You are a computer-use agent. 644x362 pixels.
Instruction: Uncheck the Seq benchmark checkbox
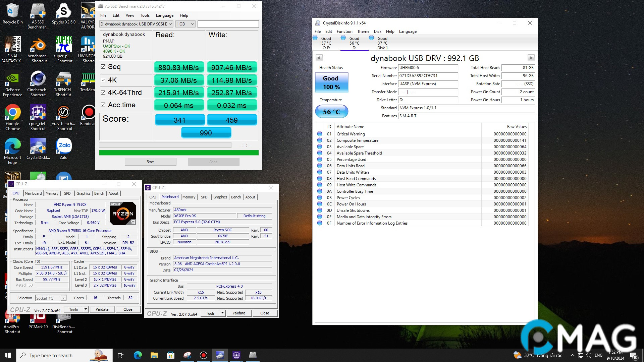pyautogui.click(x=103, y=67)
